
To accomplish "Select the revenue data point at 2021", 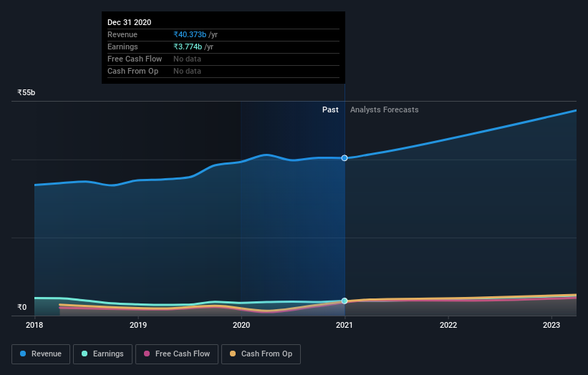I will pyautogui.click(x=344, y=158).
